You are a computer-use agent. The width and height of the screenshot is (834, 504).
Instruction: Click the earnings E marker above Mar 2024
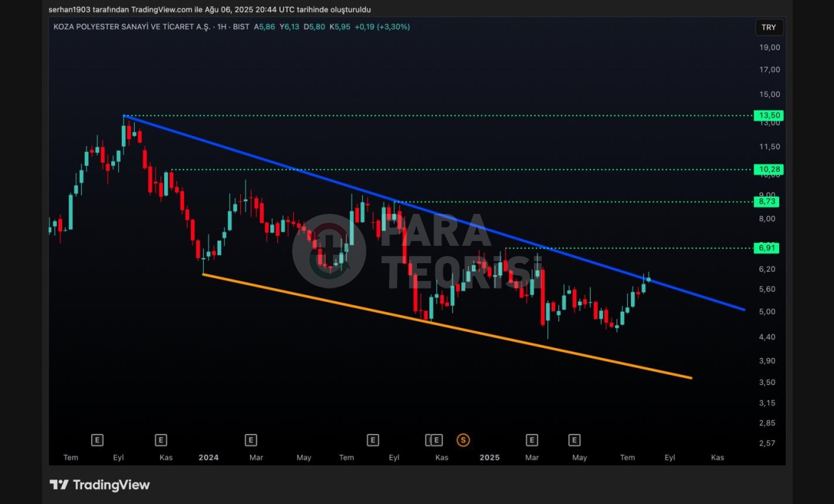(x=251, y=440)
